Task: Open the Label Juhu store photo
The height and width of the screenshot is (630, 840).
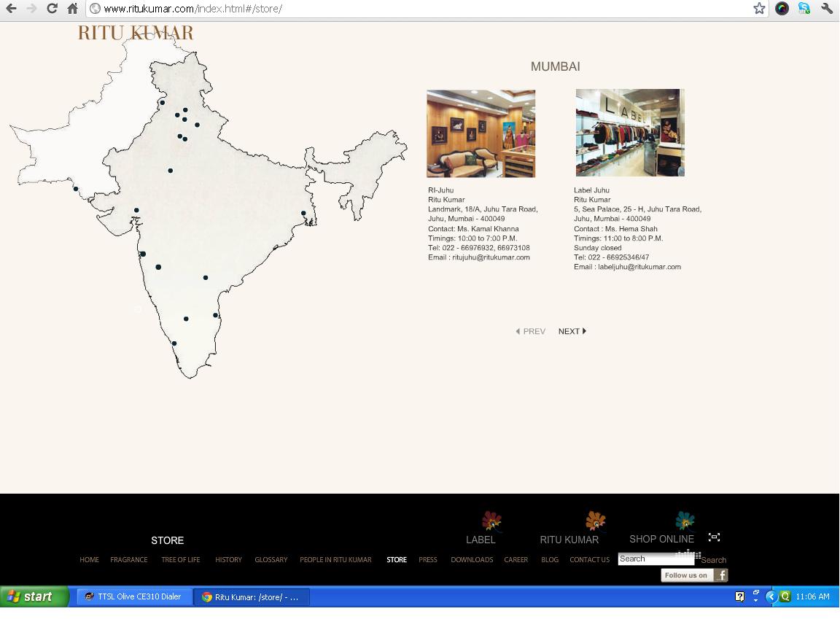Action: 630,132
